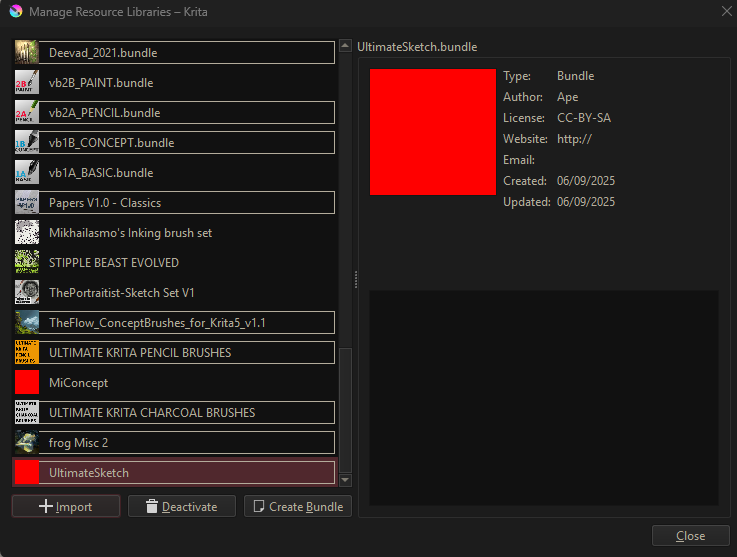Image resolution: width=737 pixels, height=557 pixels.
Task: Click the Updated date 06/09/2025
Action: (586, 202)
